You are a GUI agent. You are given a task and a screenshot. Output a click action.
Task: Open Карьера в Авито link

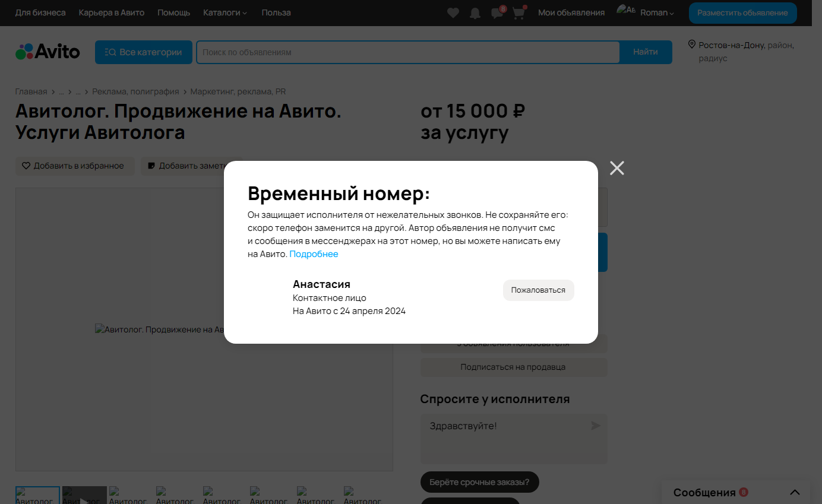(112, 12)
